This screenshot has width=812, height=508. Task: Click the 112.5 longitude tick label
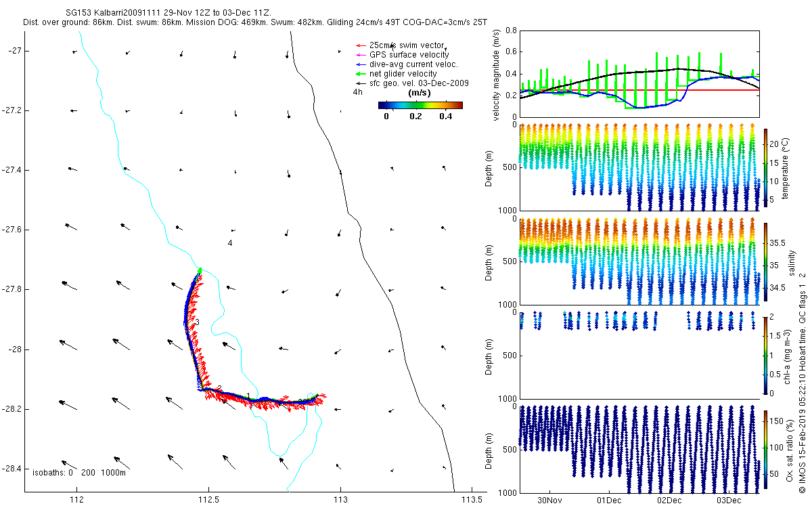[x=208, y=501]
